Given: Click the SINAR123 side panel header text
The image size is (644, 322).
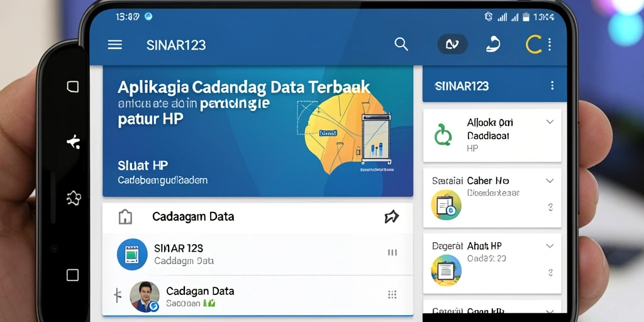Looking at the screenshot, I should tap(461, 86).
